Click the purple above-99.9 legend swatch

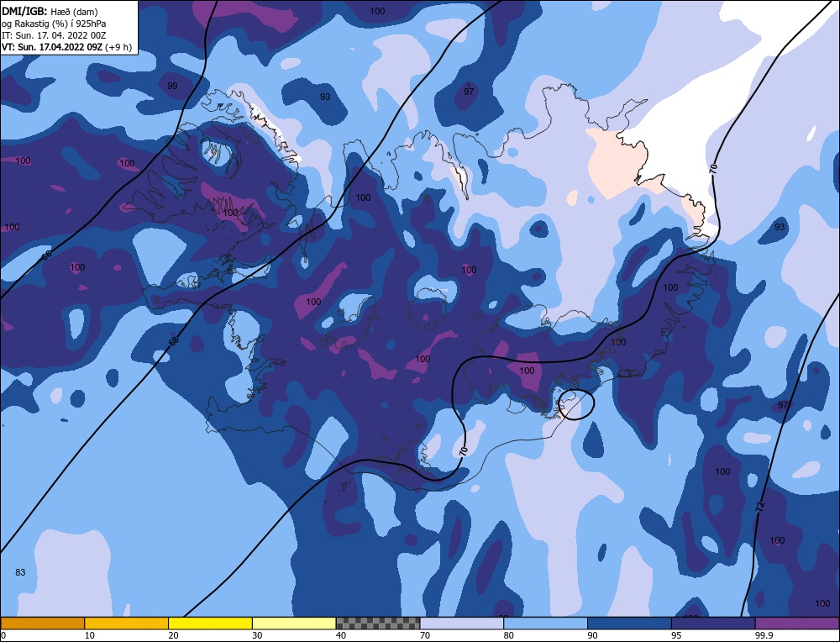pos(797,623)
